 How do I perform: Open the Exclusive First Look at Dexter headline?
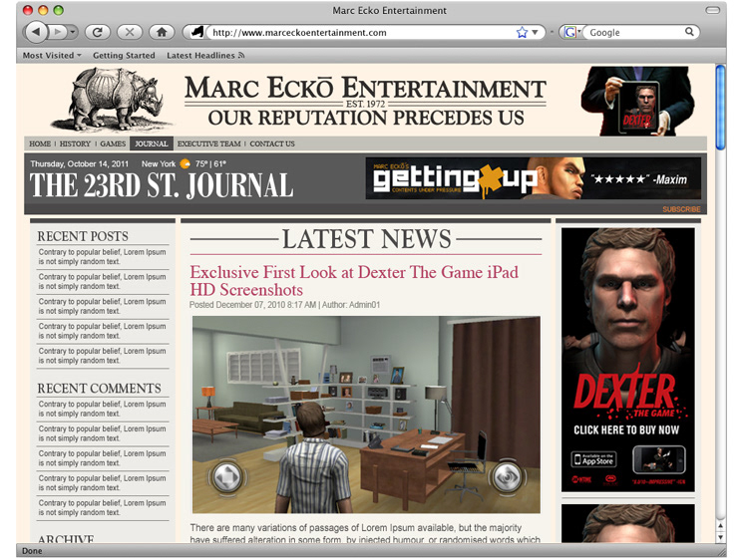tap(354, 281)
